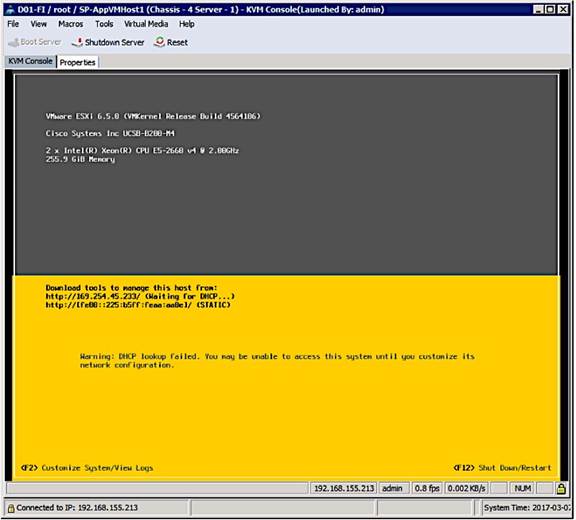Screen dimensions: 576x520
Task: Click the 255.9 GiB Memory line
Action: [80, 159]
